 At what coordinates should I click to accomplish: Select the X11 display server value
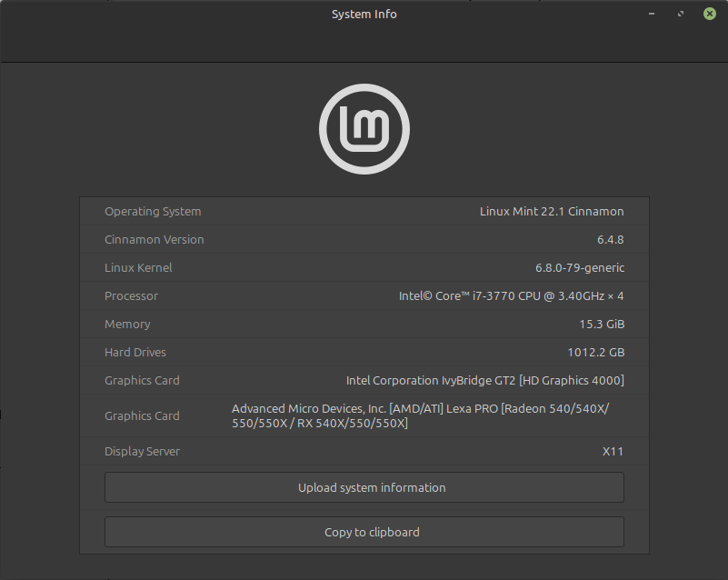[613, 452]
